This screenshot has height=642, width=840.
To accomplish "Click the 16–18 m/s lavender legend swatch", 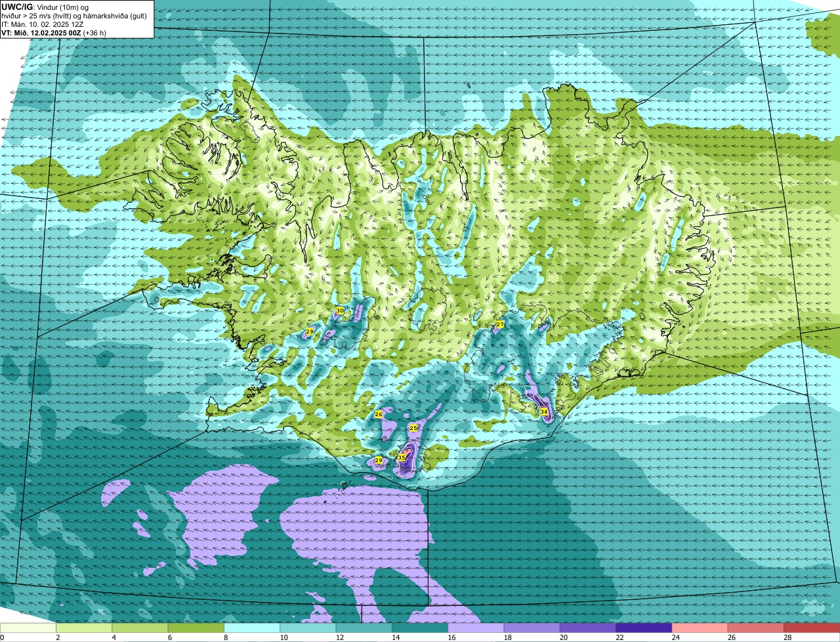I will 476,628.
